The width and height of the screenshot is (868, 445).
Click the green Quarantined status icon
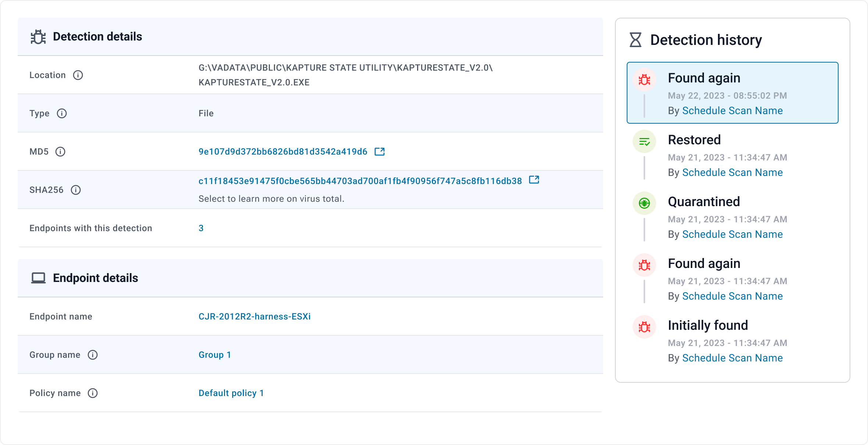coord(644,203)
